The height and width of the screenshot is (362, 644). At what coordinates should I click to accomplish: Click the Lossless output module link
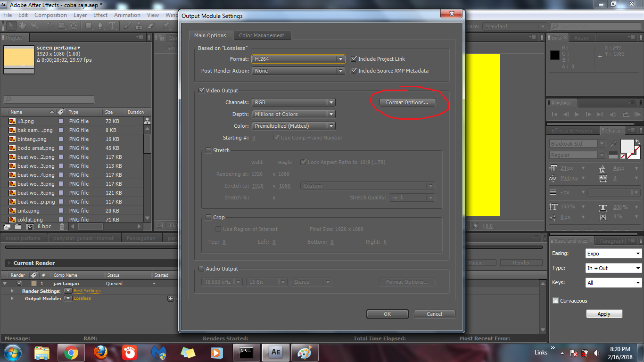(82, 298)
